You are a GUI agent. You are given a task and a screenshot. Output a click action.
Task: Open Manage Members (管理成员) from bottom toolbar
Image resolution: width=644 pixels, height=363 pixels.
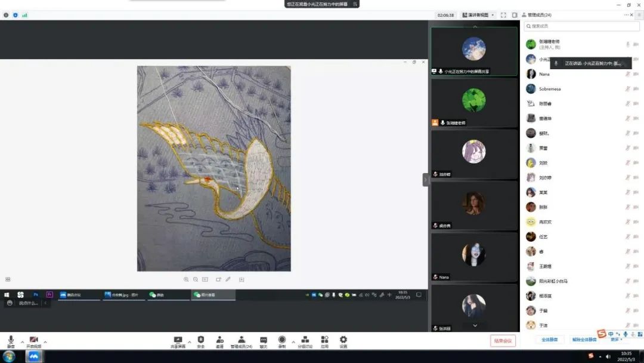pyautogui.click(x=241, y=342)
